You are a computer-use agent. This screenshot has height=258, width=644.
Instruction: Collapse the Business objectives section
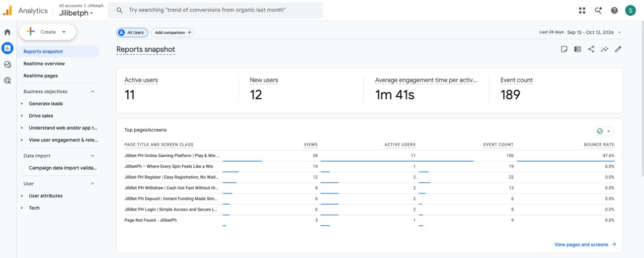pos(93,92)
